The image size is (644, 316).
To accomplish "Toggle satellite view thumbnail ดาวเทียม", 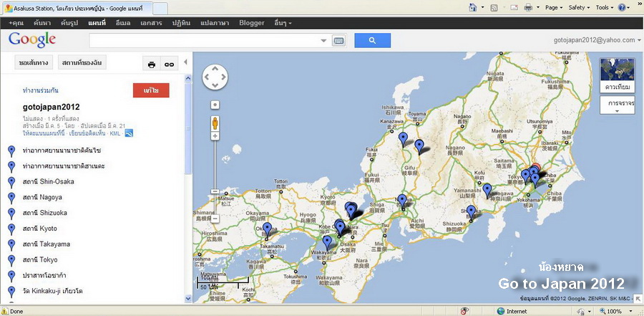I will click(617, 75).
